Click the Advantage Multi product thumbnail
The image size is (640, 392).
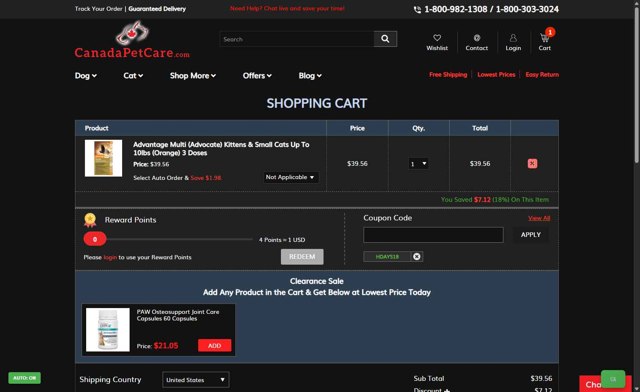click(x=103, y=158)
